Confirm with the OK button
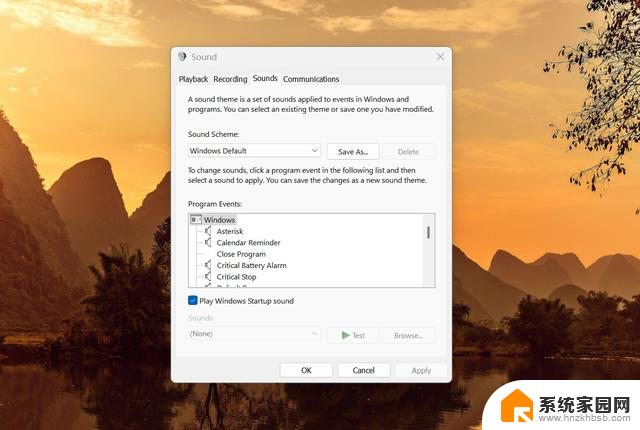 [306, 370]
